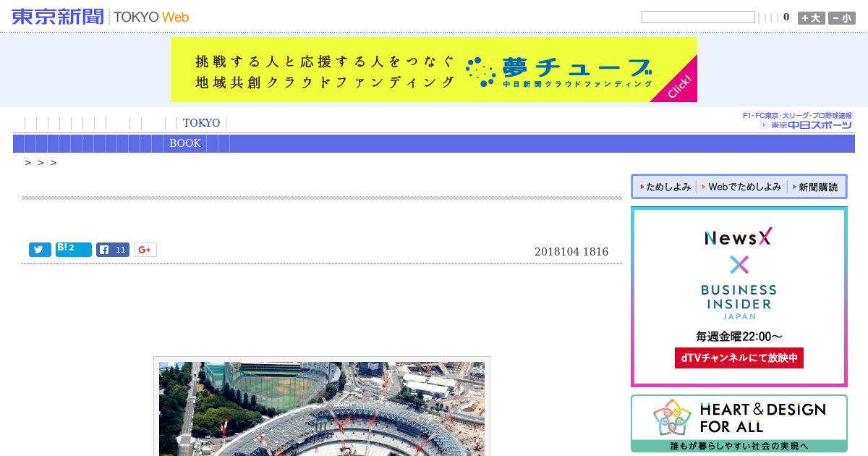Open the 新聞購読 subscription link

814,187
